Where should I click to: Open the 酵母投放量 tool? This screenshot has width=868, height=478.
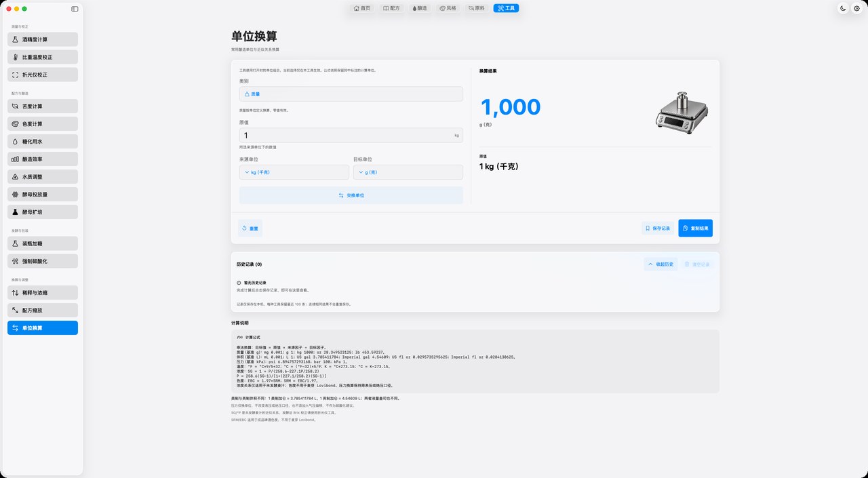[43, 195]
